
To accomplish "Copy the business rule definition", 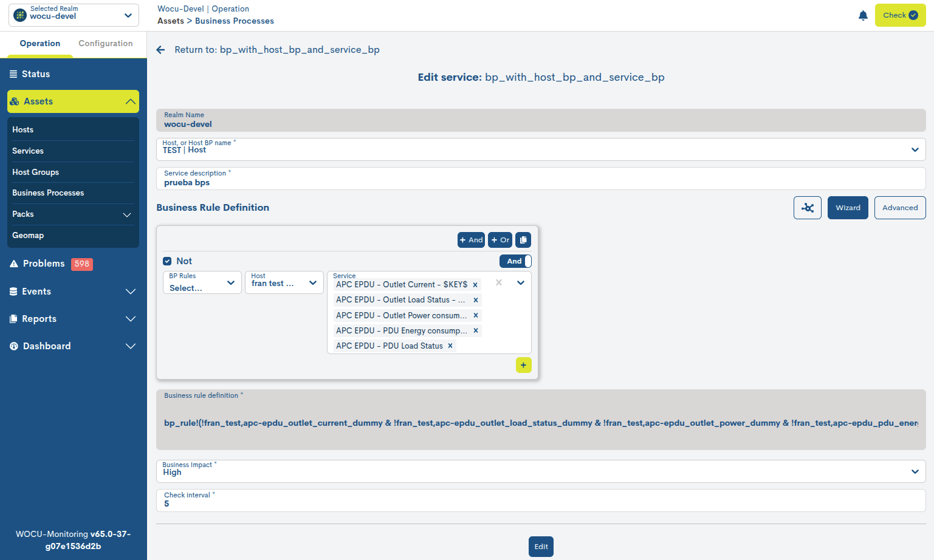I will [523, 239].
